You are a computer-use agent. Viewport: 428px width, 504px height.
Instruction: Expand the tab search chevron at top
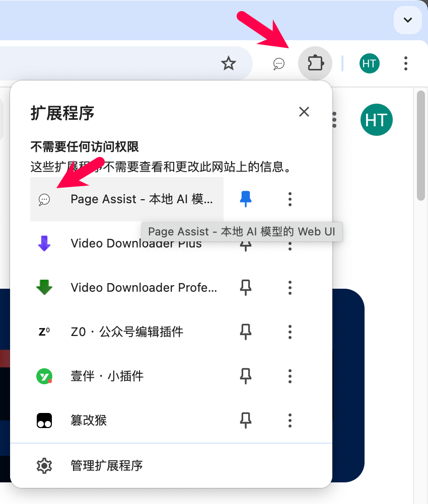[408, 20]
